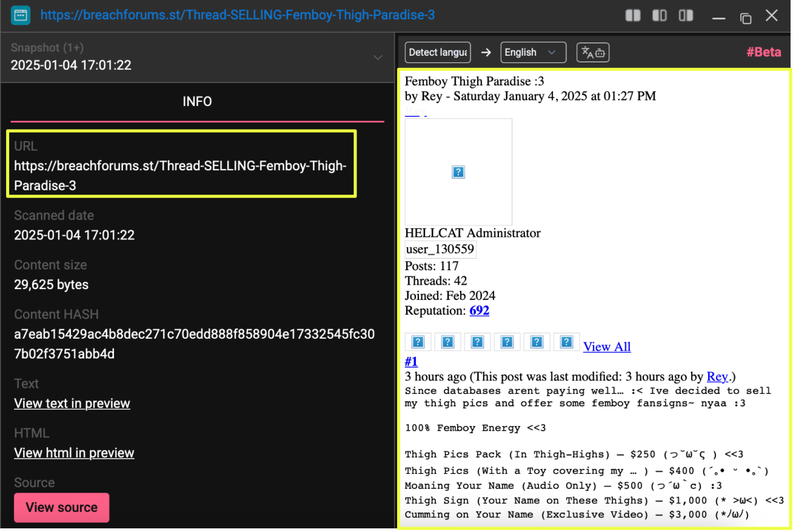Select the equal split-view layout icon

[x=633, y=15]
